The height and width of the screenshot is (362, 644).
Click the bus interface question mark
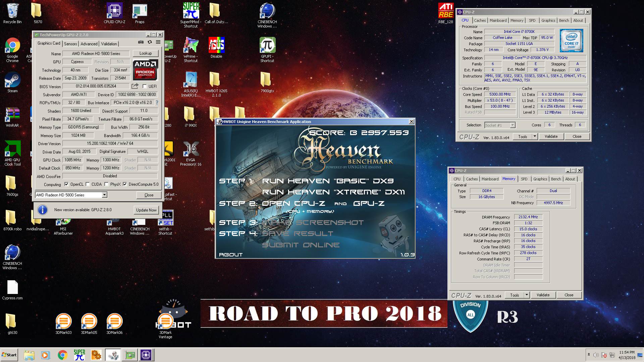coord(157,103)
